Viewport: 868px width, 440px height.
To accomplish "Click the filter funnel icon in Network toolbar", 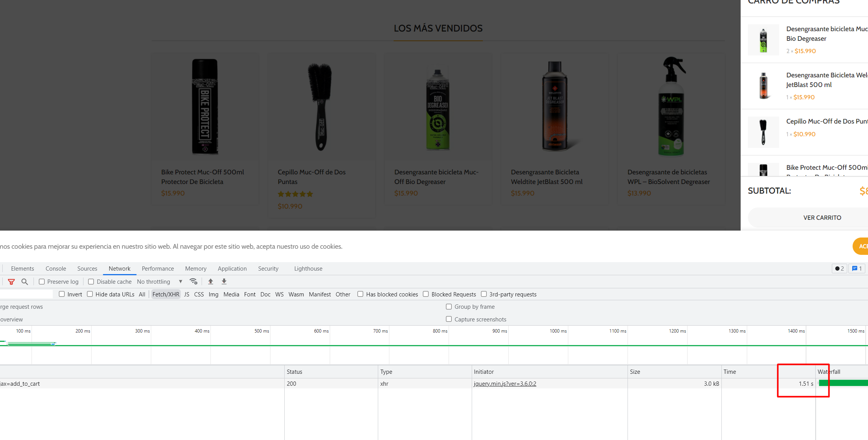I will 11,282.
